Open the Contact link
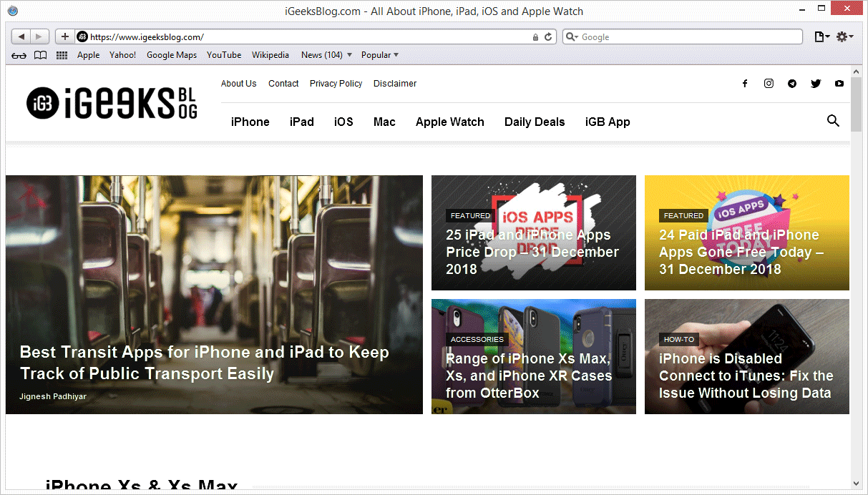 tap(283, 84)
